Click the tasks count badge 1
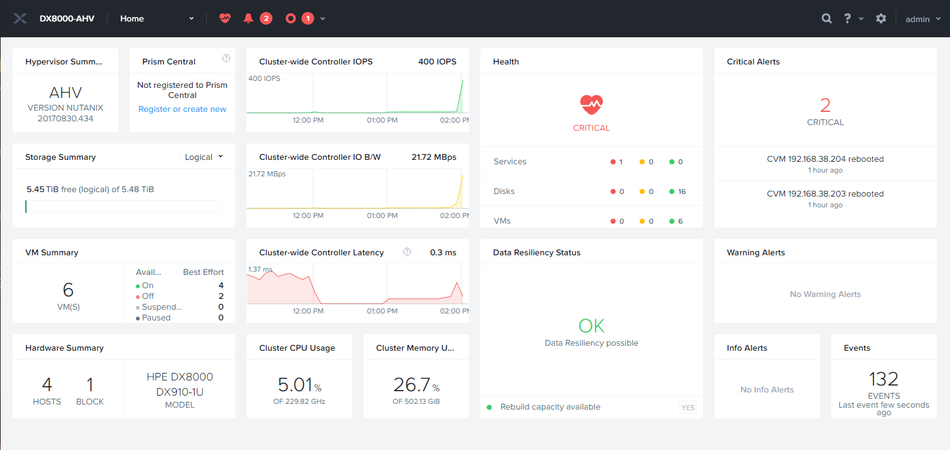Image resolution: width=950 pixels, height=450 pixels. pyautogui.click(x=308, y=19)
